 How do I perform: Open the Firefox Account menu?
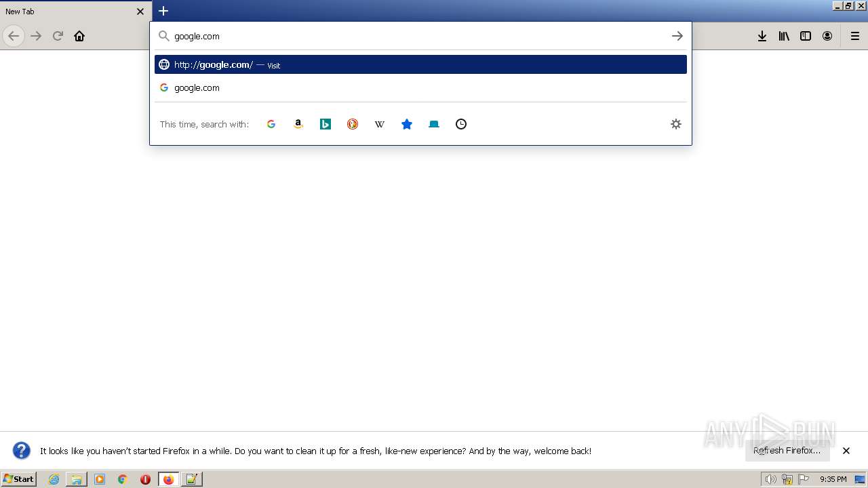(827, 36)
